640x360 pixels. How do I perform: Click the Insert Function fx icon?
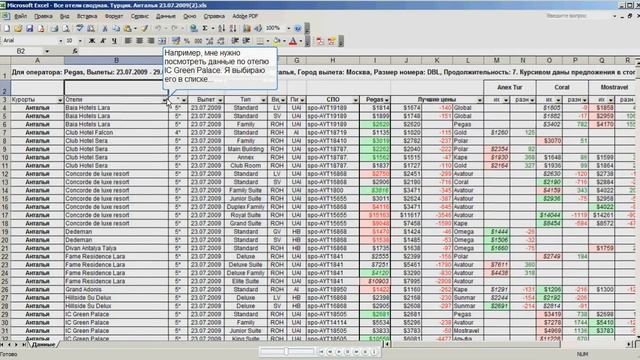(x=75, y=51)
